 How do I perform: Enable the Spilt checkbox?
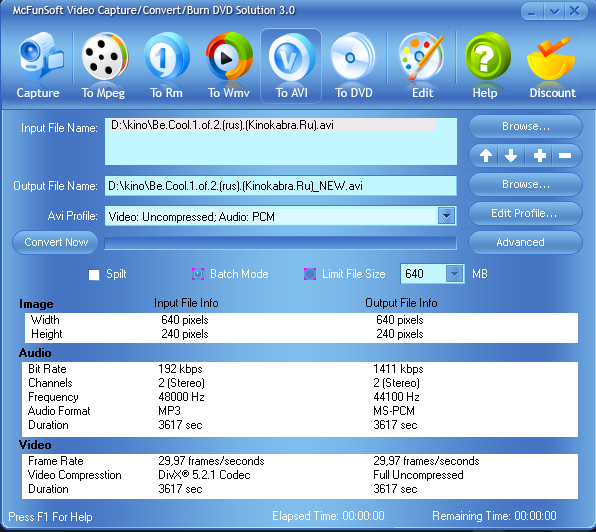[x=94, y=274]
